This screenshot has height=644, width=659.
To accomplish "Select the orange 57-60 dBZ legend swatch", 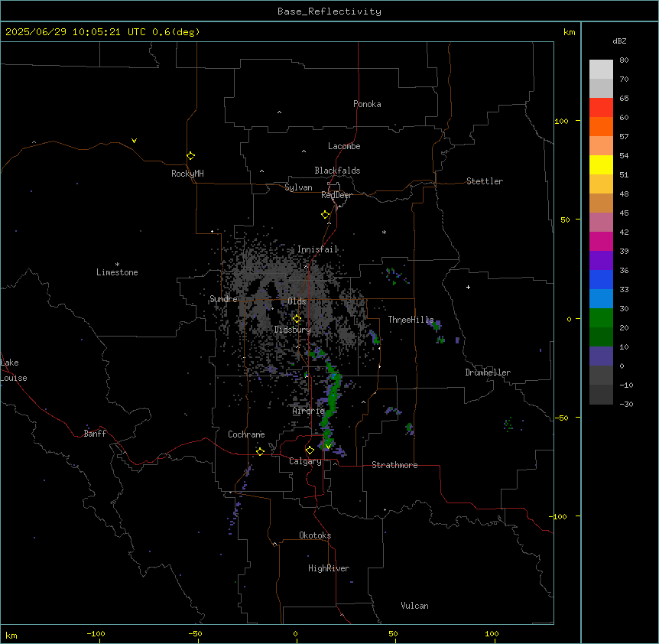I will click(x=601, y=126).
